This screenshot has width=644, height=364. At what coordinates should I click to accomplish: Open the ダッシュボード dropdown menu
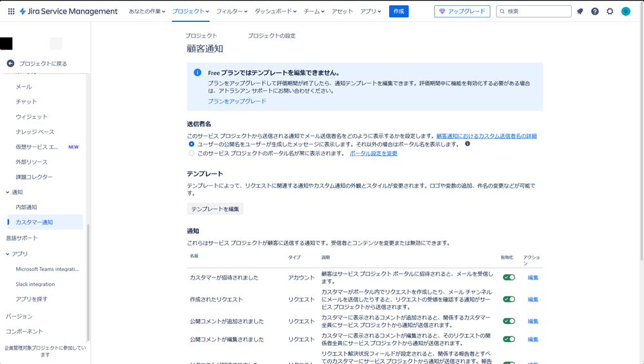coord(275,12)
